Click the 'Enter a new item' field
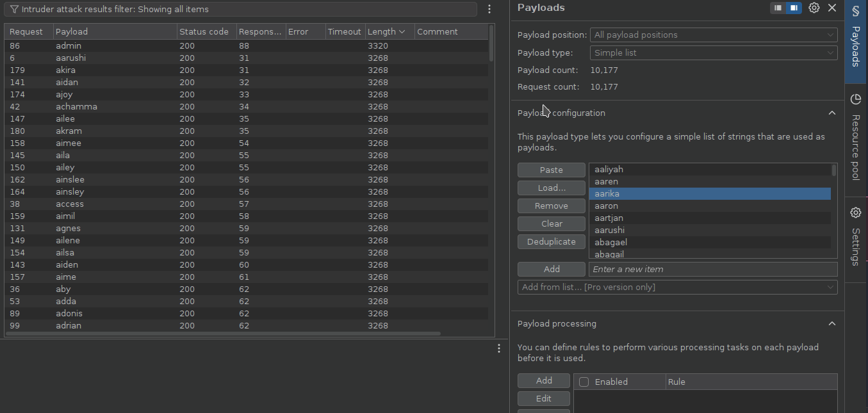This screenshot has width=868, height=413. click(x=712, y=269)
